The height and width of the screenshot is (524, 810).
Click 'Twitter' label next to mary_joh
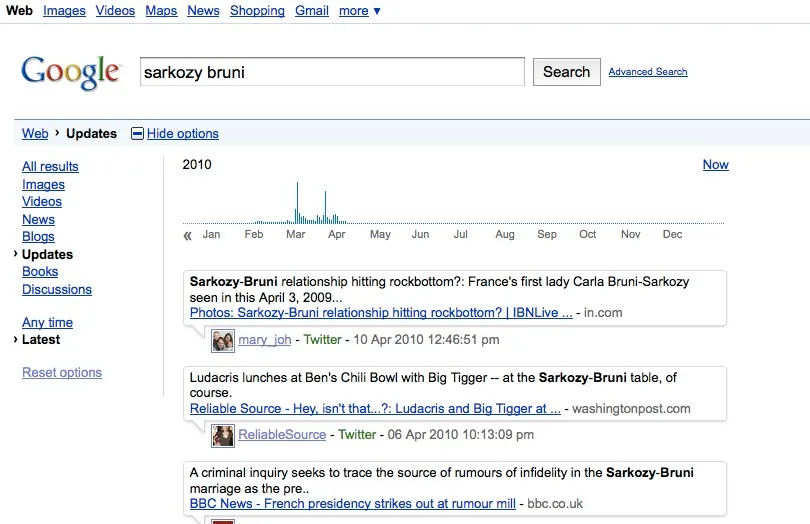322,340
